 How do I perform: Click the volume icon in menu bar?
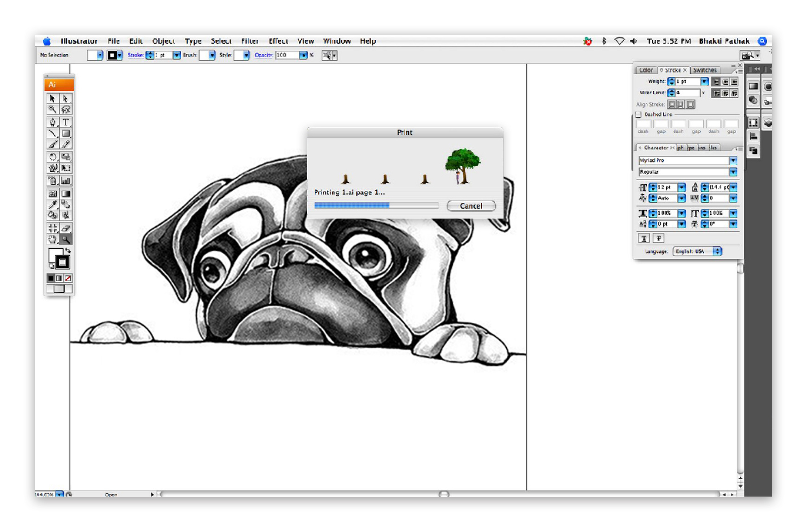[633, 41]
